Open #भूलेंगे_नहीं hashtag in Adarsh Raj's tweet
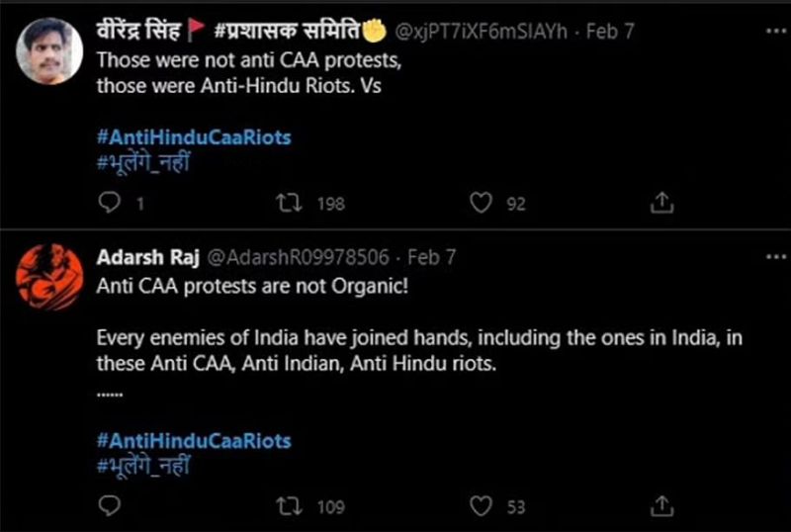 (142, 466)
